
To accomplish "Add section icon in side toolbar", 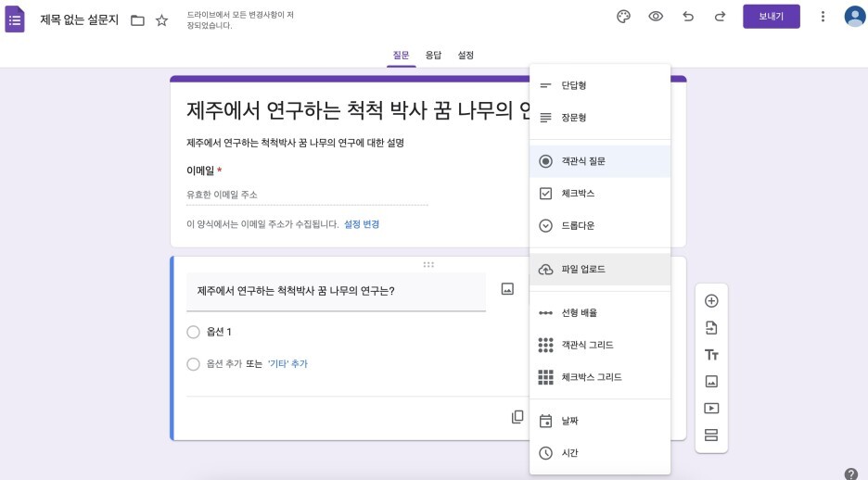I will pyautogui.click(x=711, y=435).
